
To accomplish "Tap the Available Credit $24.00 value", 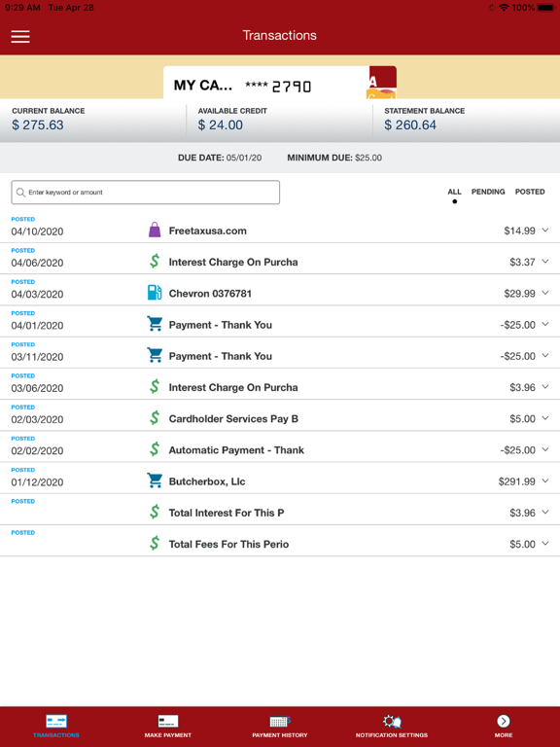I will click(221, 124).
